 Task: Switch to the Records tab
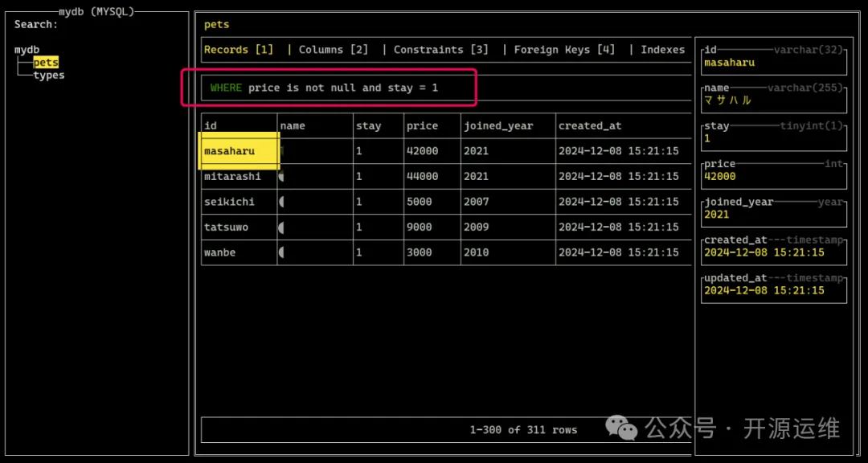pyautogui.click(x=238, y=50)
